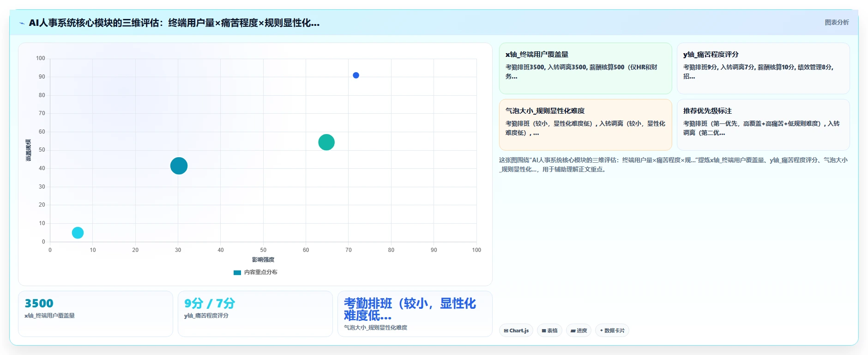
Task: Click the y轴_痛苦程度评分 label under 9分 / 7分
Action: point(206,316)
